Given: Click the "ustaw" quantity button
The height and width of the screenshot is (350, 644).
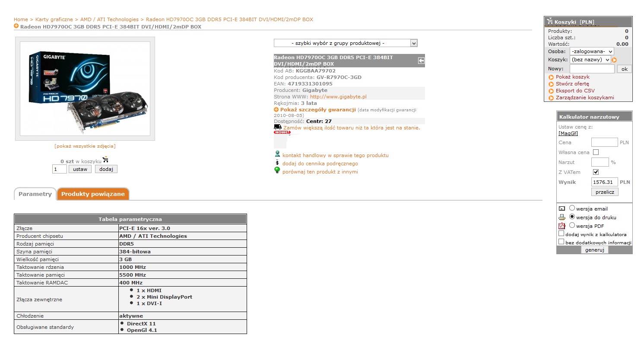Looking at the screenshot, I should pos(80,169).
